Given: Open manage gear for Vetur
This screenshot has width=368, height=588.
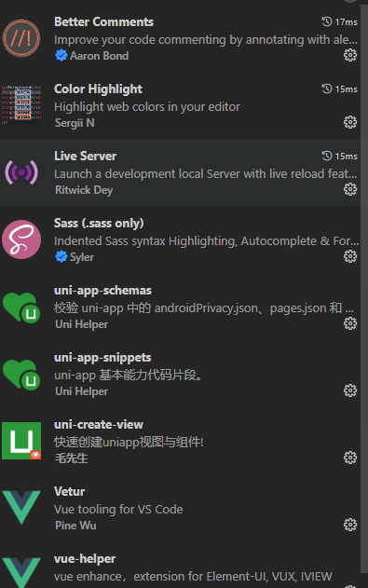Looking at the screenshot, I should (x=350, y=525).
